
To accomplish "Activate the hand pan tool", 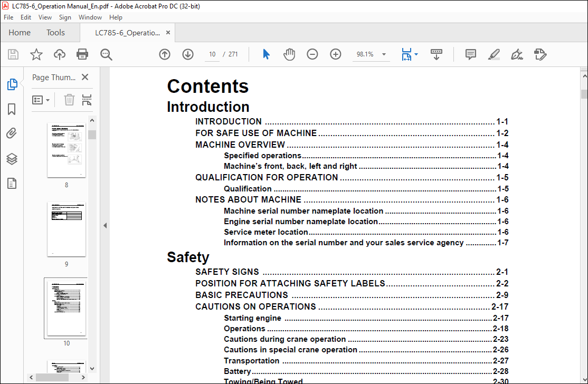I will [289, 54].
